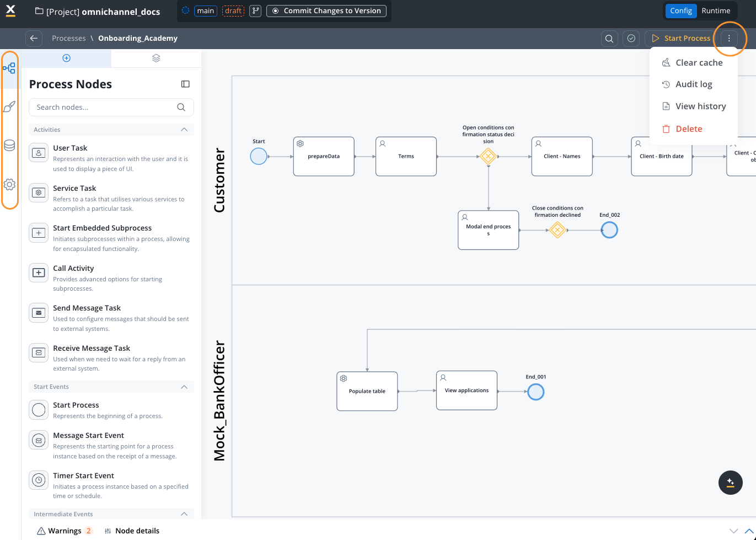Collapse the Process Nodes panel via its toggle

coord(185,84)
